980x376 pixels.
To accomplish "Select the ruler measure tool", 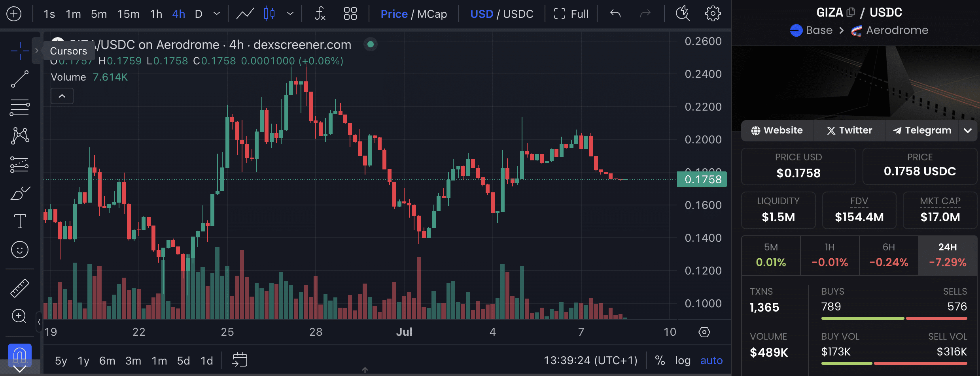I will pyautogui.click(x=20, y=288).
